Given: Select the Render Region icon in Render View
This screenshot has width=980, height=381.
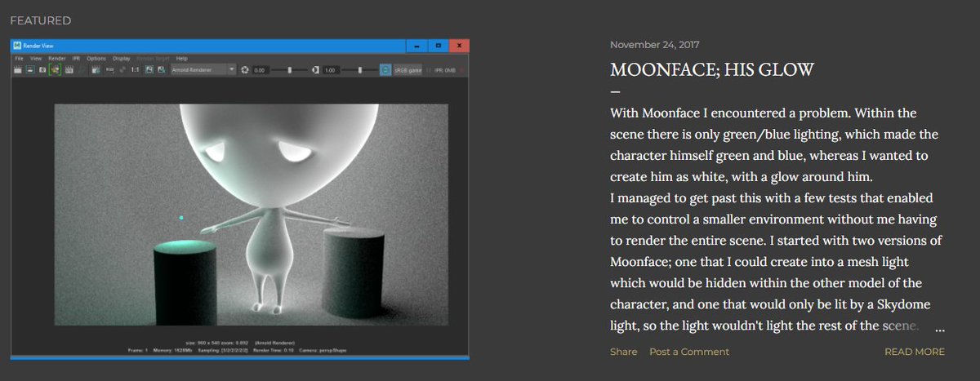Looking at the screenshot, I should click(x=29, y=70).
